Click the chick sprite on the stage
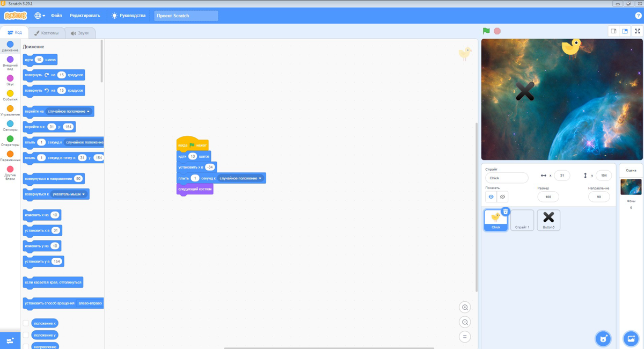The height and width of the screenshot is (349, 644). coord(571,47)
